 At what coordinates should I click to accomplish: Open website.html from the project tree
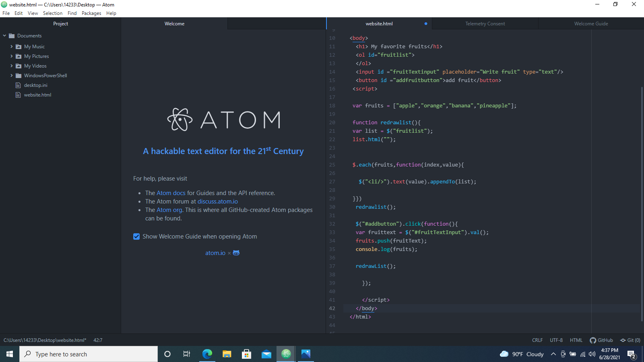click(38, 95)
